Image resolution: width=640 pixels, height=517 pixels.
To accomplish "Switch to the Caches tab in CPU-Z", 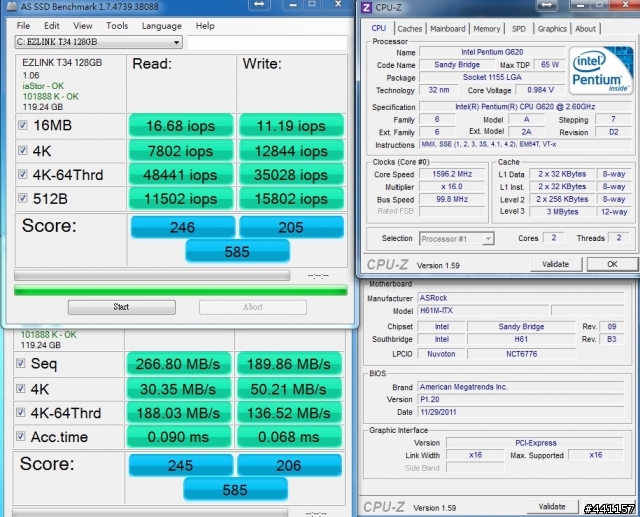I will coord(409,29).
